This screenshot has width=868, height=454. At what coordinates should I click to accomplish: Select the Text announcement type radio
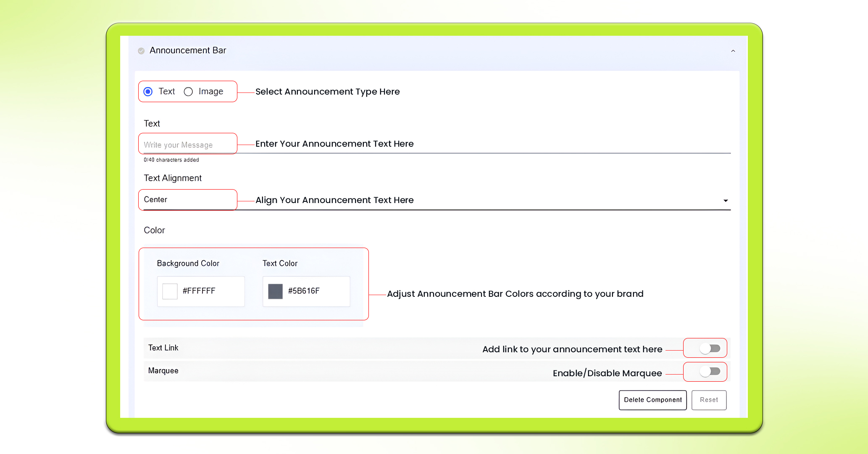[148, 92]
